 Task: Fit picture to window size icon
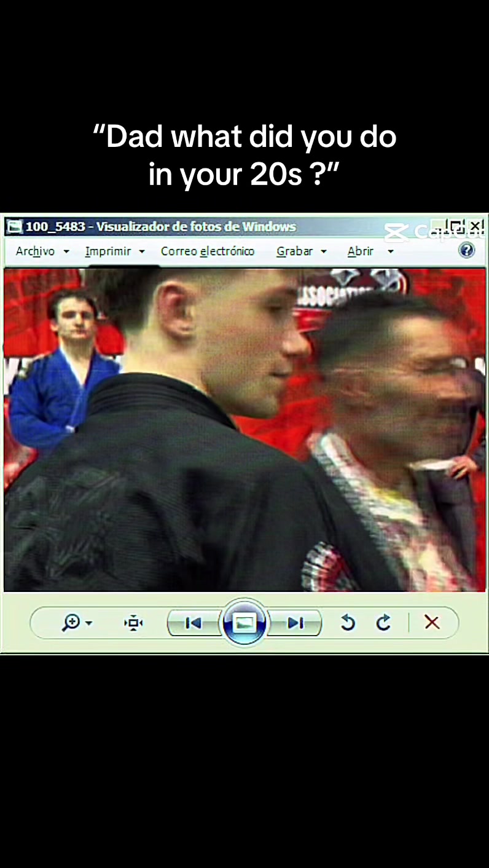pos(133,623)
